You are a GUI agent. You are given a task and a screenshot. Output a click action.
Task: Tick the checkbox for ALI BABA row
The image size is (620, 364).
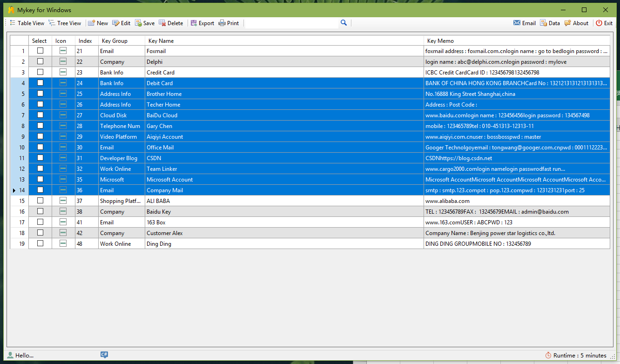pos(40,201)
